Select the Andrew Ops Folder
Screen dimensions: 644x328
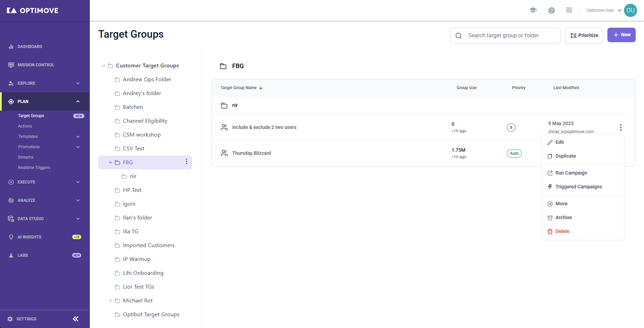pyautogui.click(x=147, y=79)
